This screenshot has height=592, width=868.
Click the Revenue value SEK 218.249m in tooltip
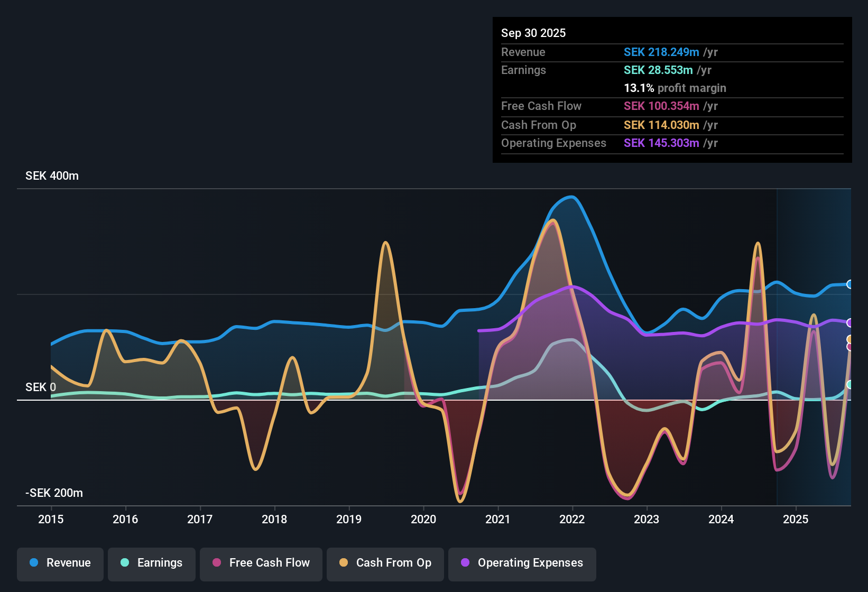click(661, 52)
